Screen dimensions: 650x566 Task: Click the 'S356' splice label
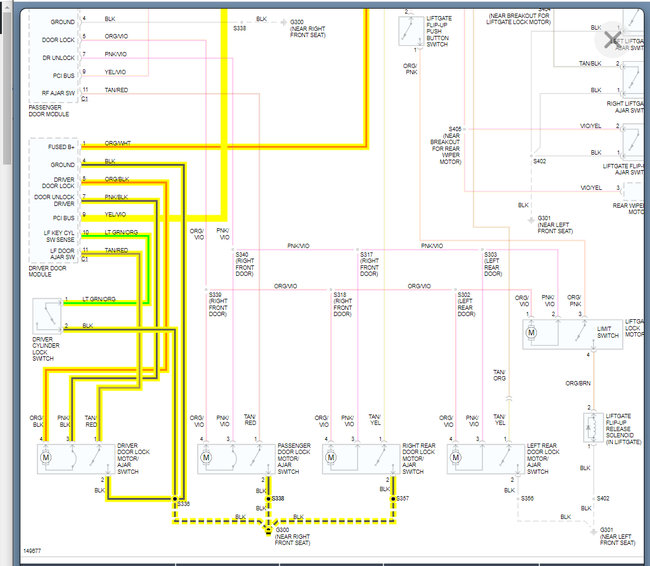527,498
